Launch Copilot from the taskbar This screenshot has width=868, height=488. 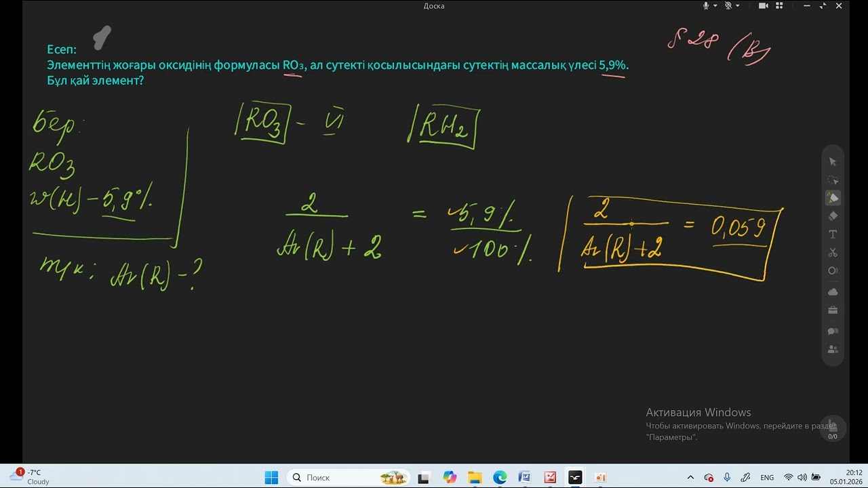pyautogui.click(x=450, y=477)
